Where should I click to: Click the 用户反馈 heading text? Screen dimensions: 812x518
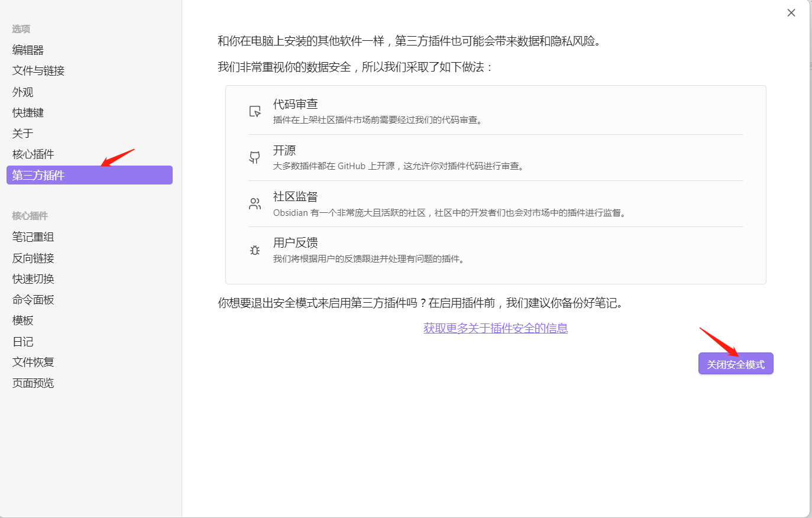point(296,242)
